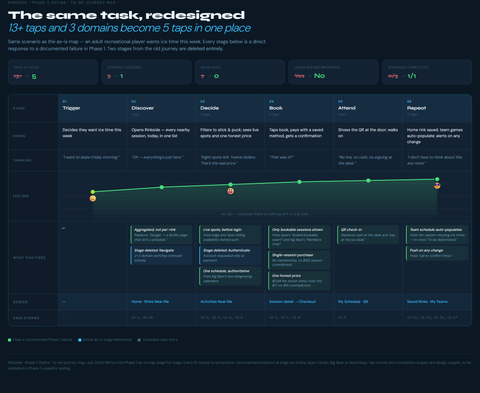Click the green legend dot for Phase 1 failure
The image size is (480, 393).
point(9,340)
